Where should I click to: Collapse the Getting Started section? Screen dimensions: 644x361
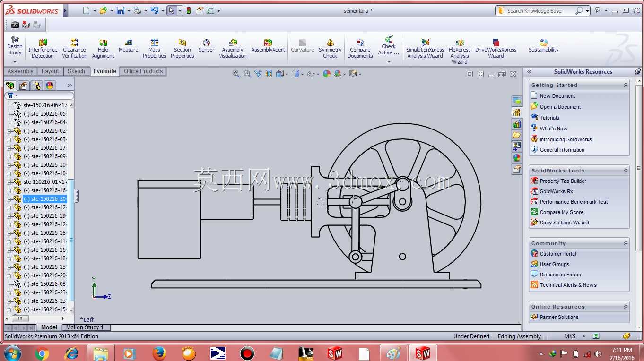tap(626, 85)
